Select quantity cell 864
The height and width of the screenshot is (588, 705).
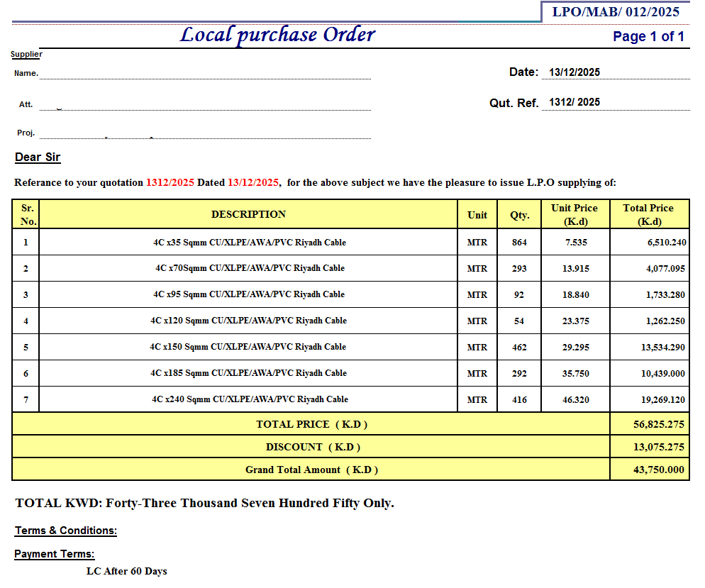tap(519, 243)
